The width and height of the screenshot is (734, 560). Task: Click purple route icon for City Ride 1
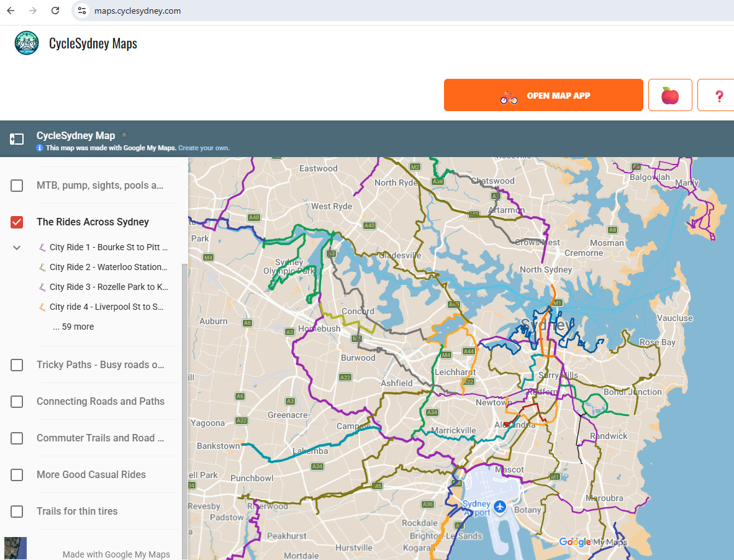(x=42, y=248)
